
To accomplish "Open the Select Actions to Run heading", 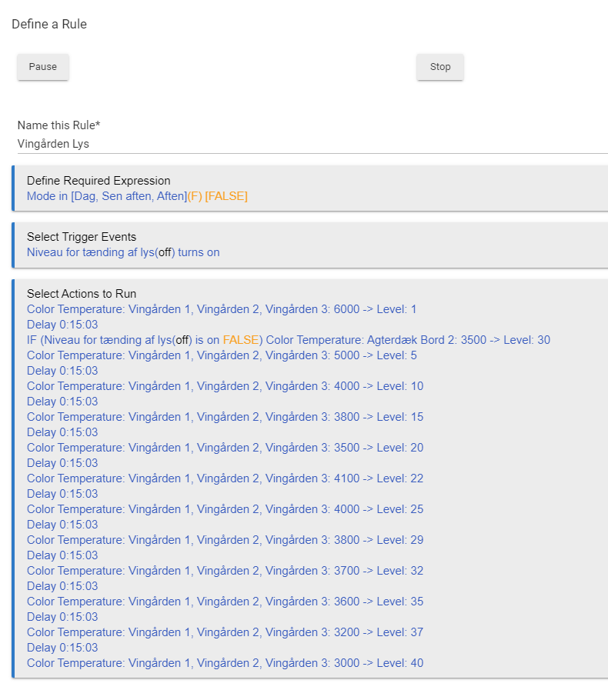I will [x=82, y=294].
